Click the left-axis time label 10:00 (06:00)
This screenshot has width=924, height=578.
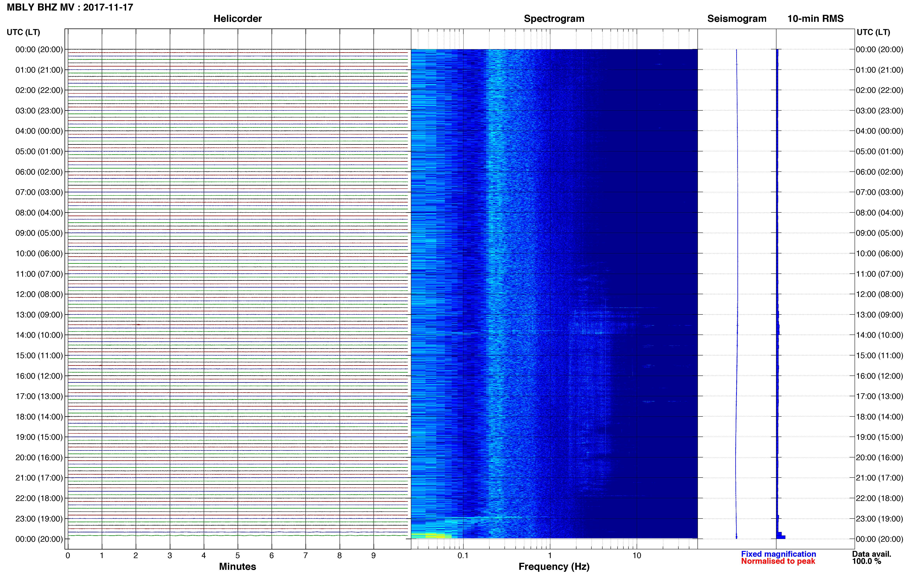click(39, 253)
